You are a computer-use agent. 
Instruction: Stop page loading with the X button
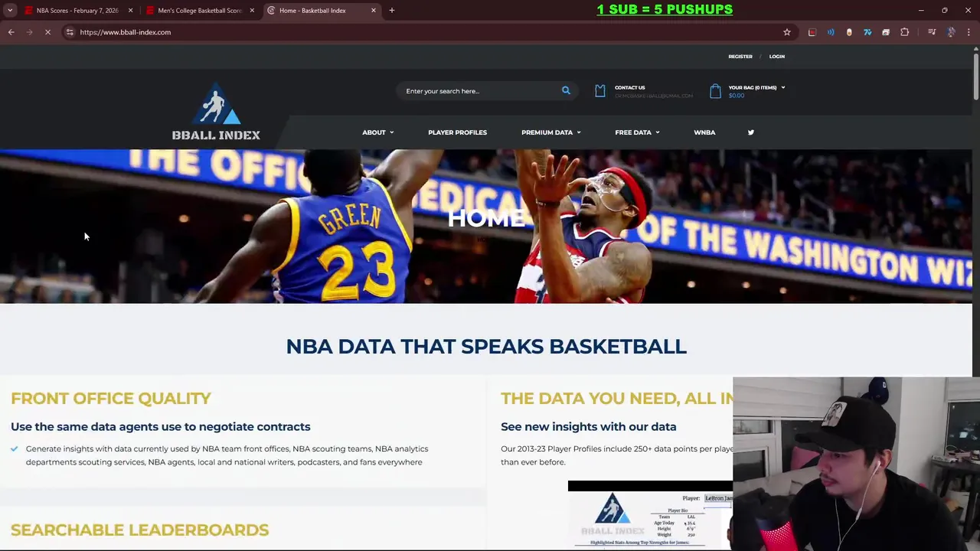pos(47,32)
